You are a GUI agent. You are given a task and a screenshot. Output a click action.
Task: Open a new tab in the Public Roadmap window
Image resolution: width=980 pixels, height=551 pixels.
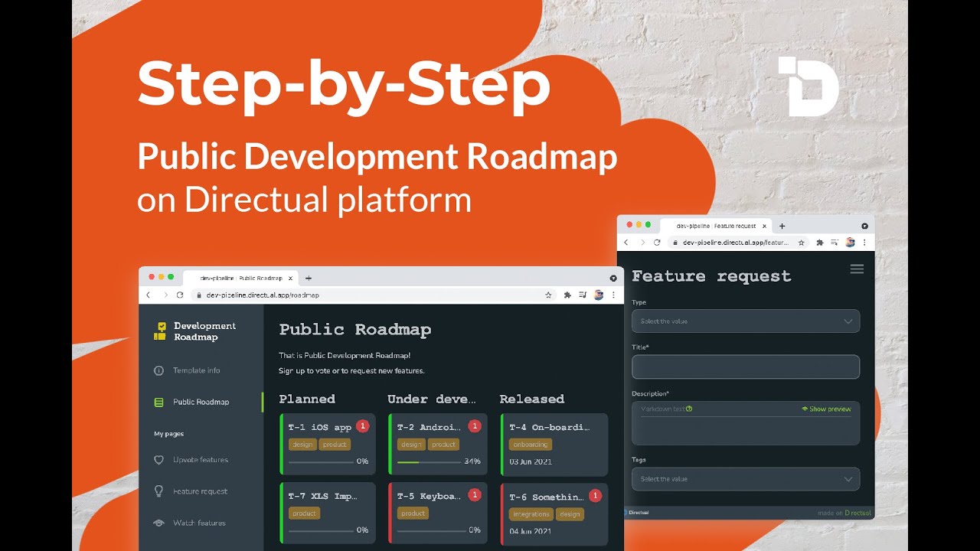coord(308,278)
